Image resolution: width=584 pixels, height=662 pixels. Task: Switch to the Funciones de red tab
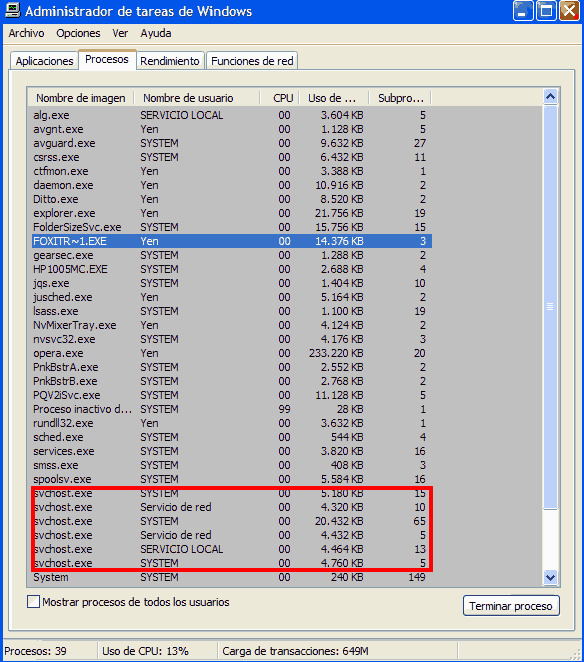pos(252,61)
